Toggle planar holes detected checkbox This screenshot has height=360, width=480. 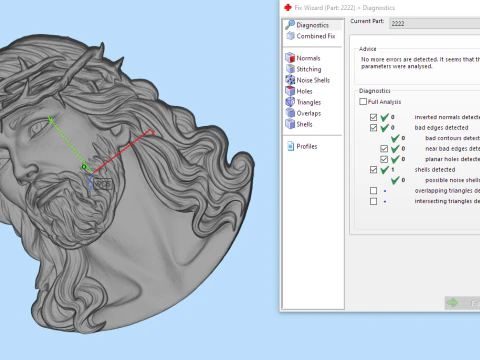384,159
